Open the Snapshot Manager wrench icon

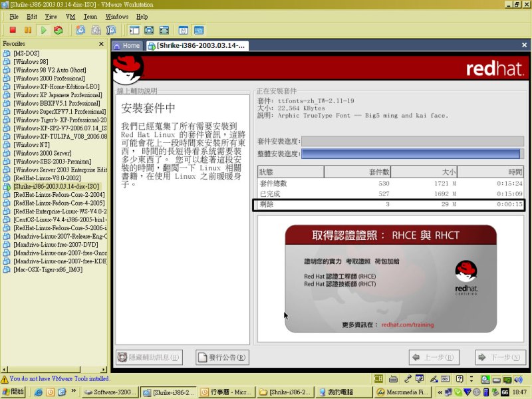coord(111,30)
